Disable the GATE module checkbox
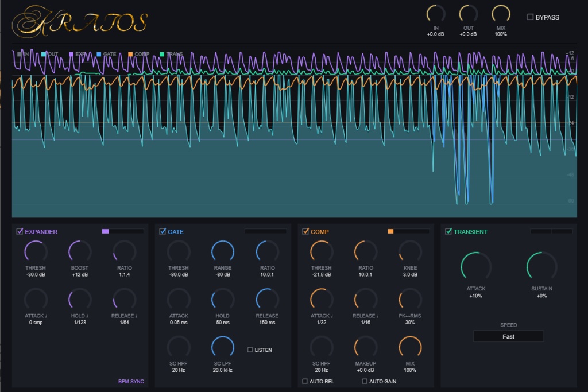This screenshot has height=392, width=588. point(163,231)
